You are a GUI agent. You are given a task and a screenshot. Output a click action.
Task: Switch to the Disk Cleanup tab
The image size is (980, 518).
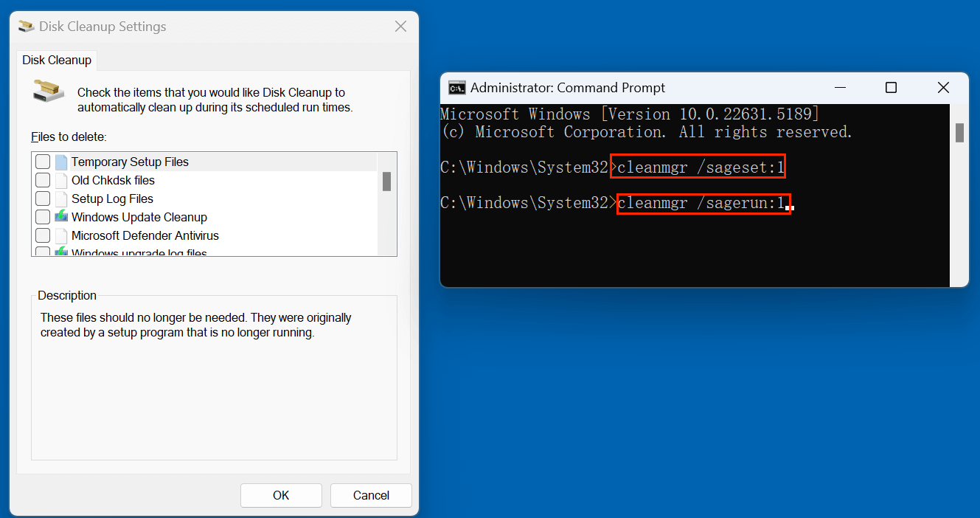click(x=57, y=60)
